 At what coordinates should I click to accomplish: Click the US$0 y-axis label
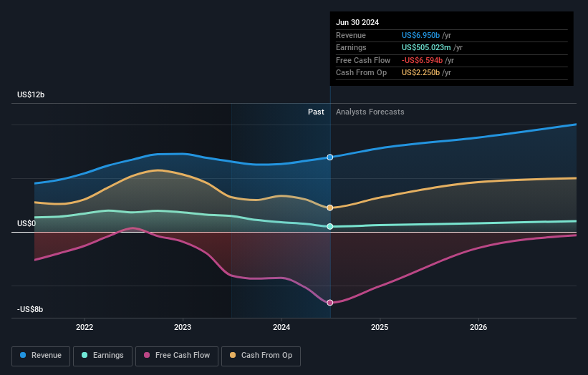(26, 224)
